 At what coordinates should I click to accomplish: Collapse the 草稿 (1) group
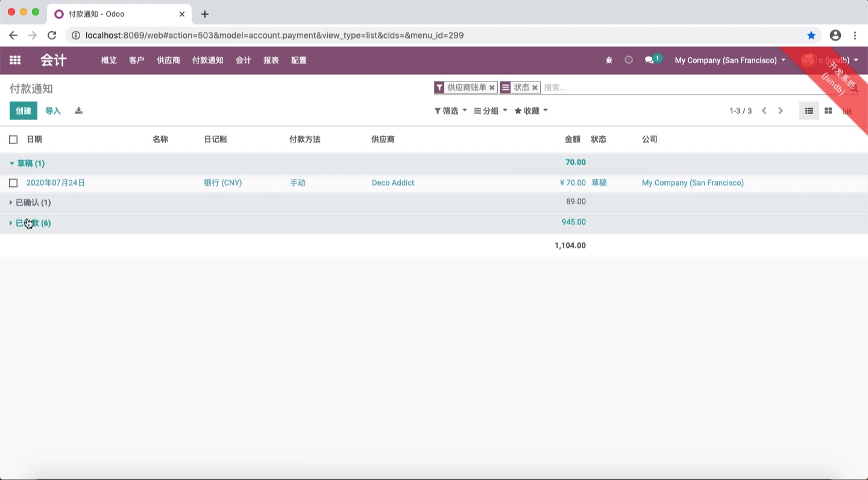click(x=11, y=163)
